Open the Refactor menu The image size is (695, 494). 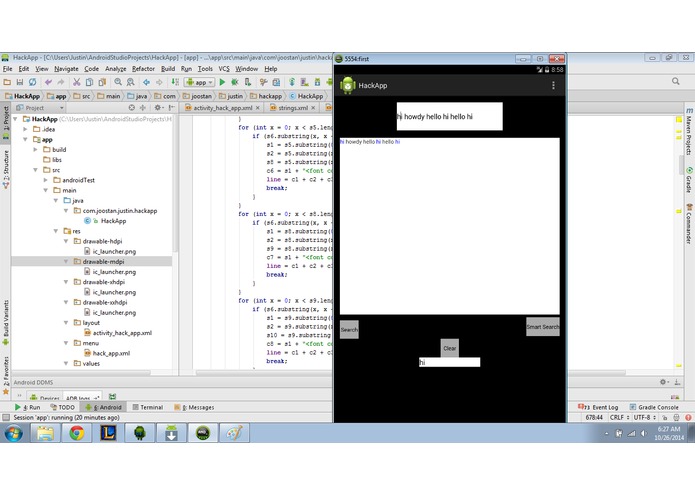tap(143, 69)
